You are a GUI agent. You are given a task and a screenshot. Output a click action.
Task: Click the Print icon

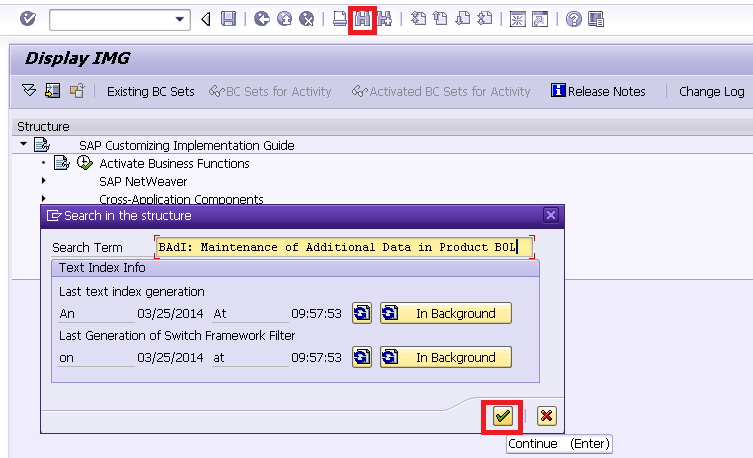340,19
